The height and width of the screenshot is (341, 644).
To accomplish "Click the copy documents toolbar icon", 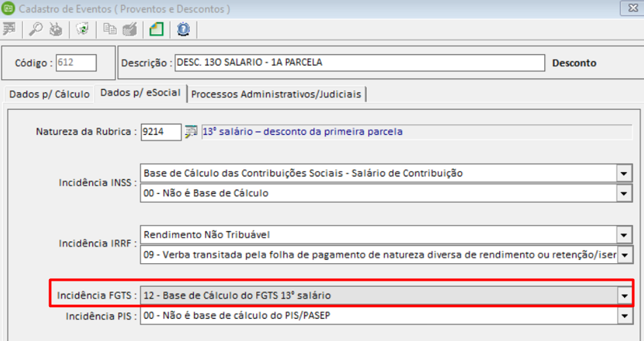I will 109,29.
